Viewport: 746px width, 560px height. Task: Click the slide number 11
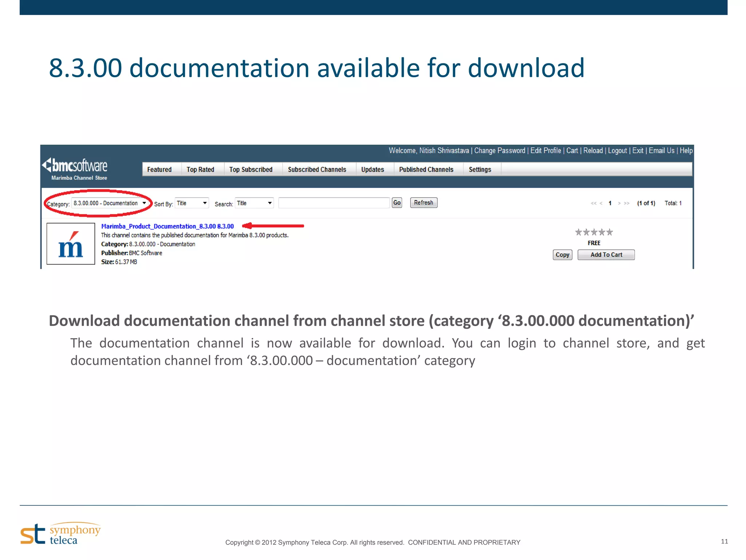725,541
